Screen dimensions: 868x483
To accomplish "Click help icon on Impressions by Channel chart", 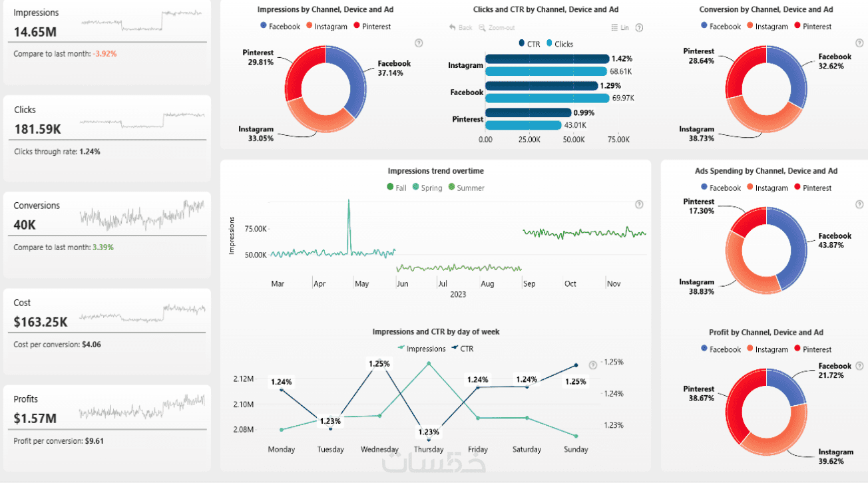I will pyautogui.click(x=419, y=43).
